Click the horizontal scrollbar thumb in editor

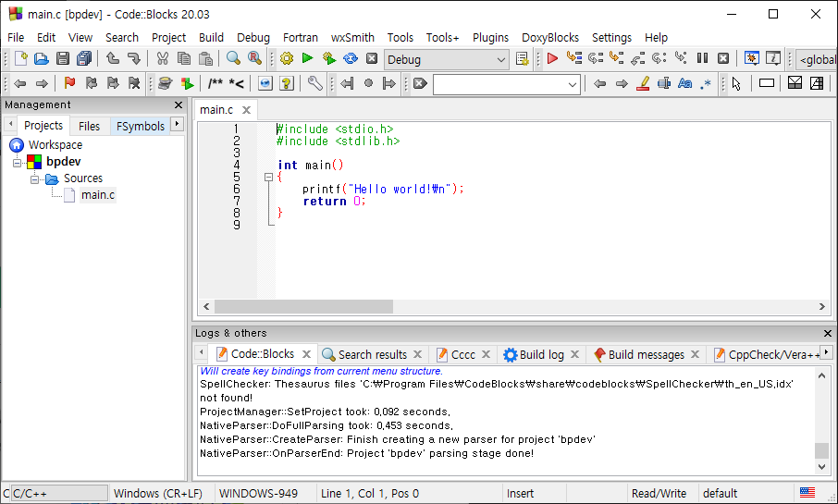303,306
